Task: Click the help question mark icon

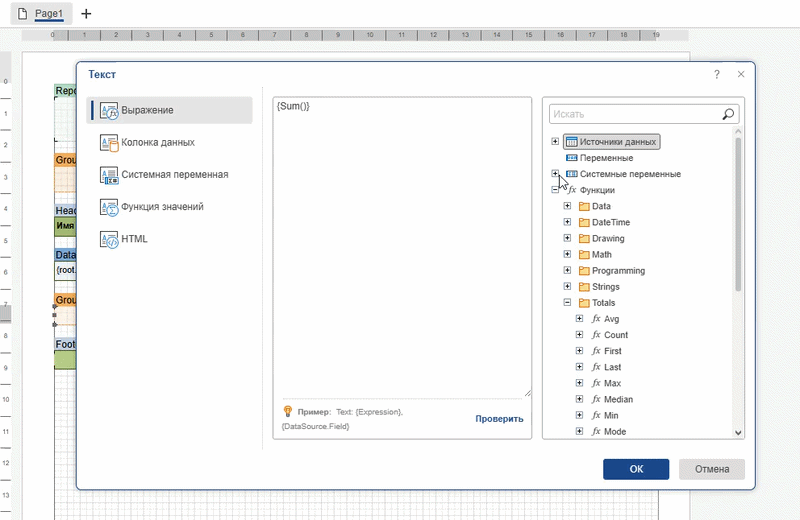Action: (717, 74)
